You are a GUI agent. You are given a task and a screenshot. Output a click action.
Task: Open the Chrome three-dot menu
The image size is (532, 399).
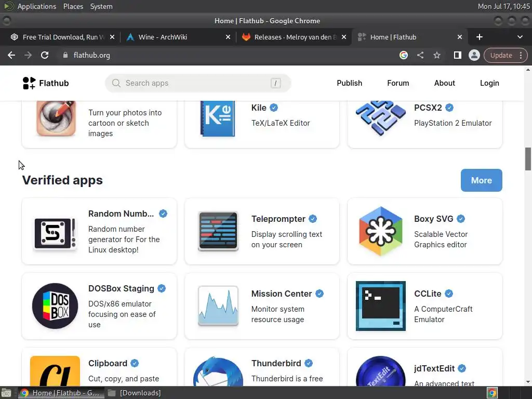click(521, 55)
